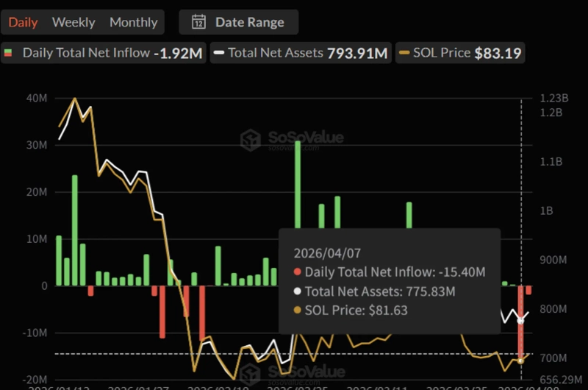This screenshot has height=390, width=588.
Task: Switch to the Daily tab
Action: [23, 22]
